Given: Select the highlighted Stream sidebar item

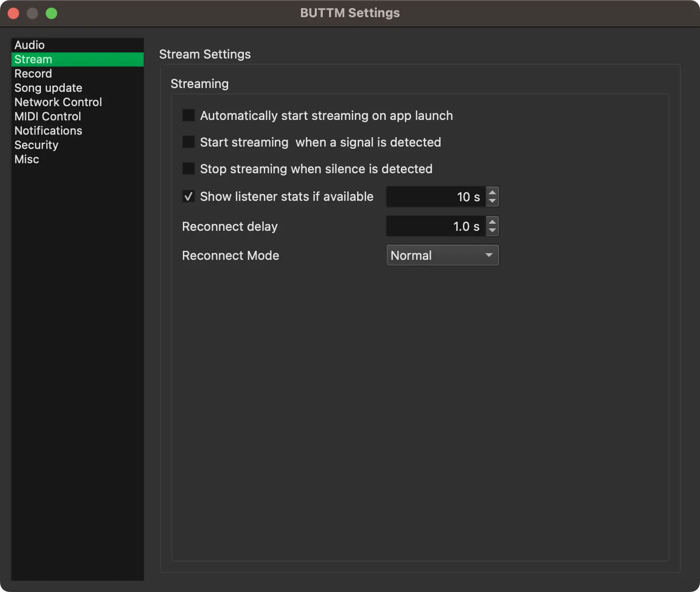Looking at the screenshot, I should (33, 59).
